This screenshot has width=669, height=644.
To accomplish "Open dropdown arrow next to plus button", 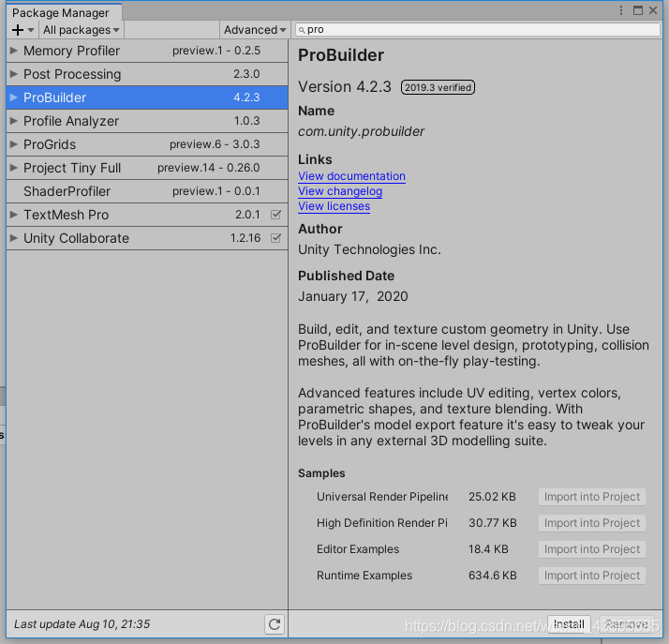I will (x=31, y=30).
